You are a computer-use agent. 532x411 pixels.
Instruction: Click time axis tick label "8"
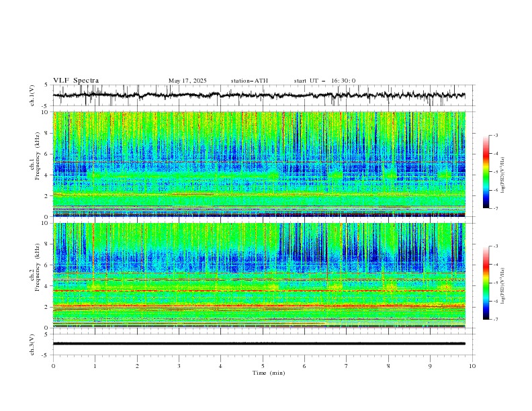point(388,366)
